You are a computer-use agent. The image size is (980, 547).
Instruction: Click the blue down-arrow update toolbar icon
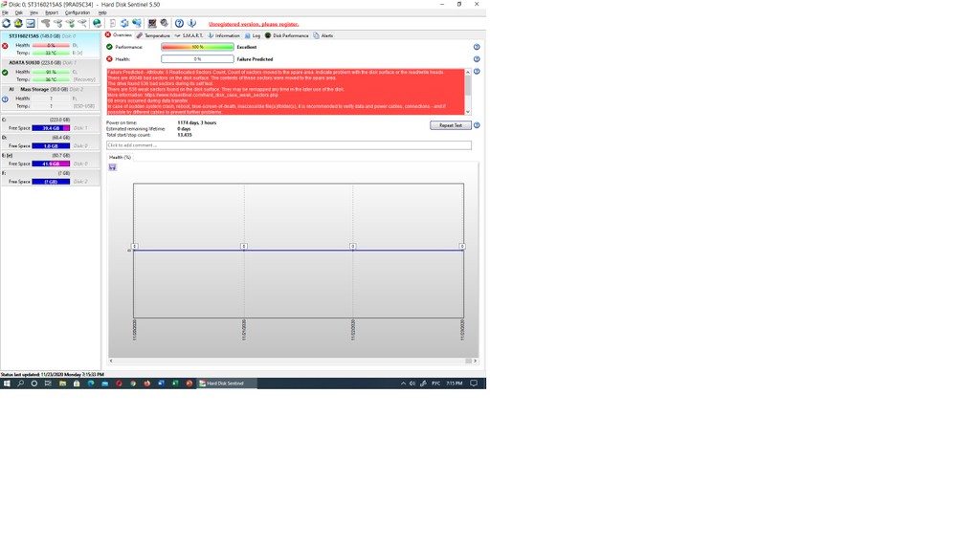pyautogui.click(x=191, y=23)
